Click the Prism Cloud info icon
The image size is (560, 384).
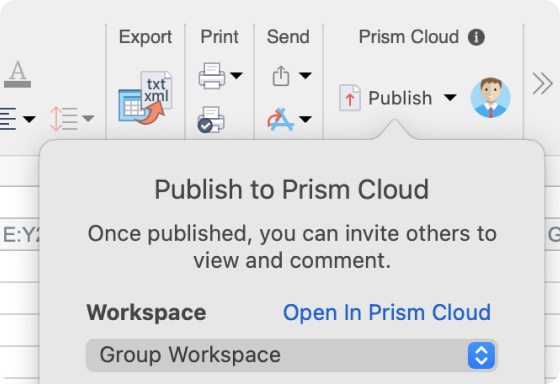[476, 37]
